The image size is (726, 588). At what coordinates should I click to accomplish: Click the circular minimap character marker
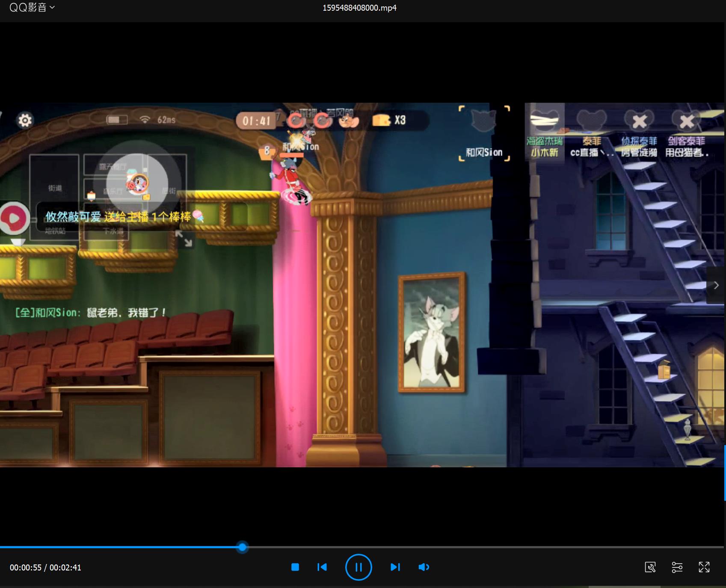(138, 183)
